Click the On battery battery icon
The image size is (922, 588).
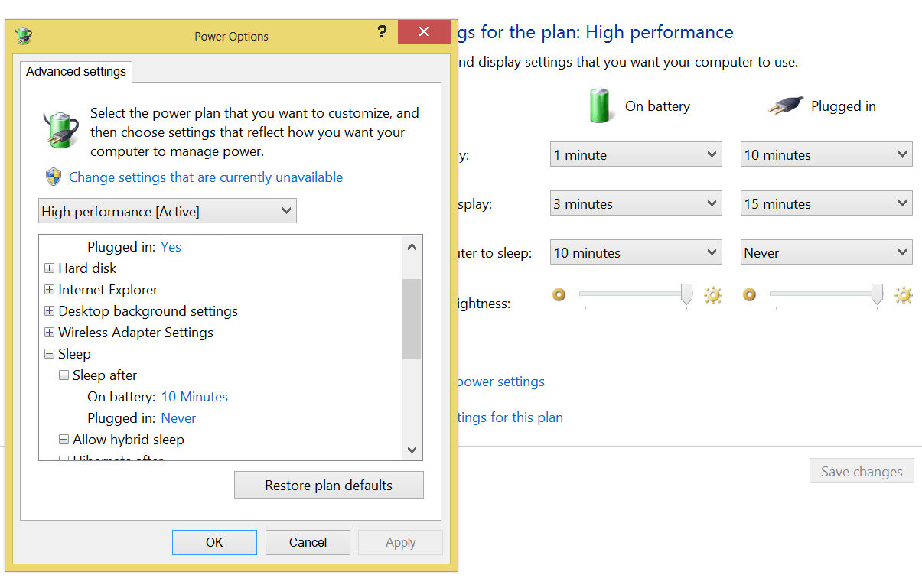[601, 106]
